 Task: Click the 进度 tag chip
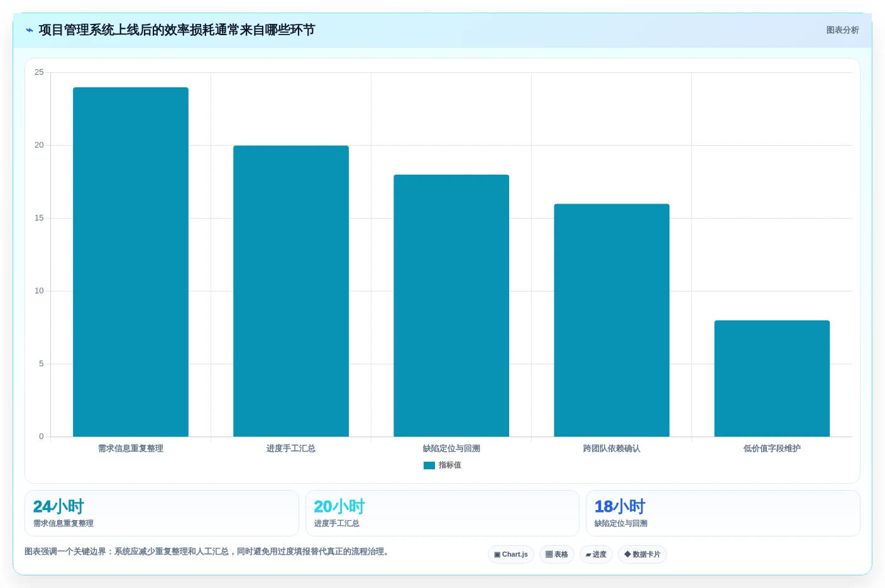tap(596, 554)
